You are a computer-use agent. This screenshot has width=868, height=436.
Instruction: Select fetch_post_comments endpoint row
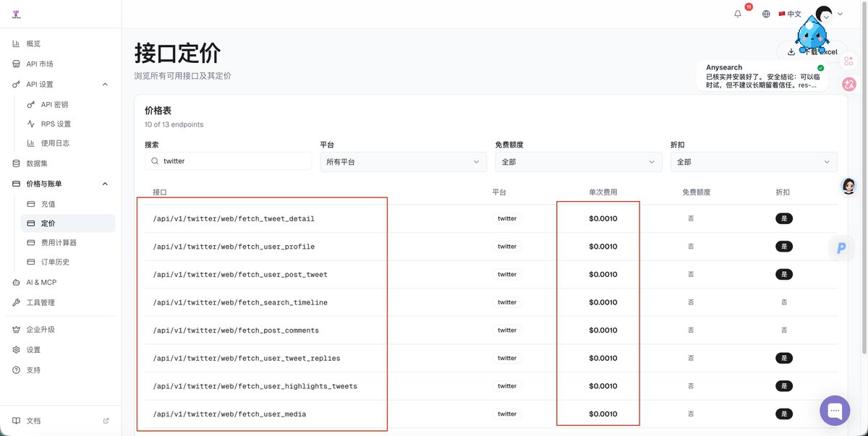tap(491, 330)
